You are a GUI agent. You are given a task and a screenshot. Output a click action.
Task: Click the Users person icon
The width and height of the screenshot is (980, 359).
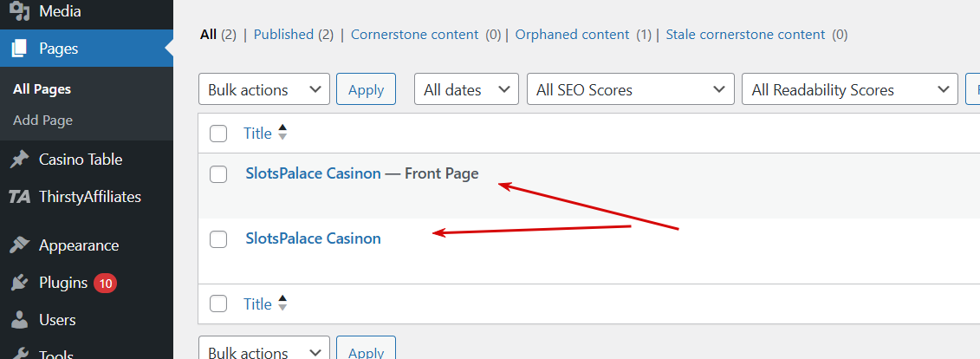coord(19,320)
